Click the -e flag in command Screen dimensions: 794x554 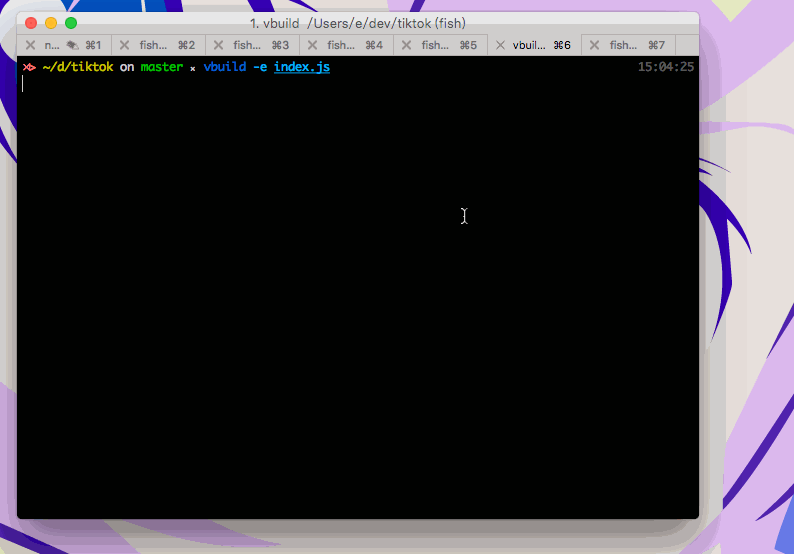[x=260, y=67]
